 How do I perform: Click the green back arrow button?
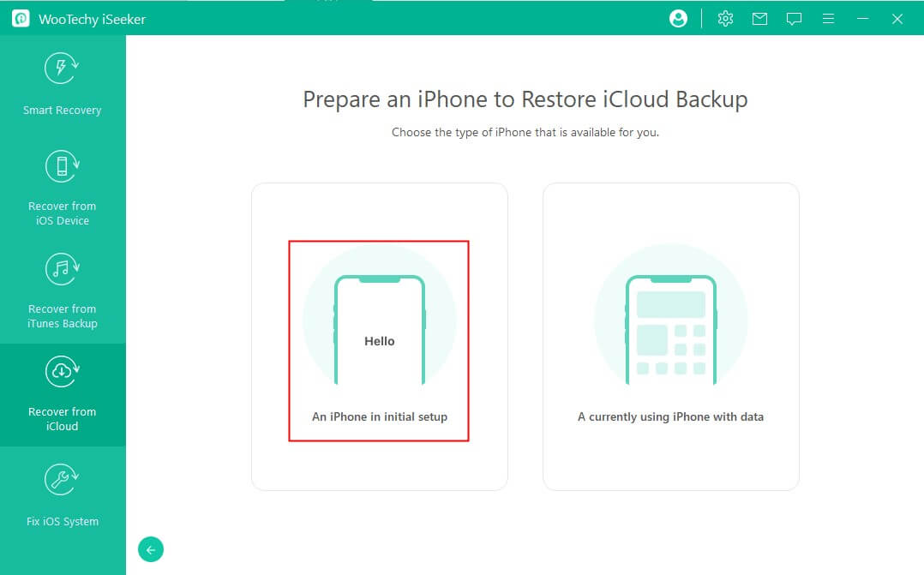coord(151,549)
